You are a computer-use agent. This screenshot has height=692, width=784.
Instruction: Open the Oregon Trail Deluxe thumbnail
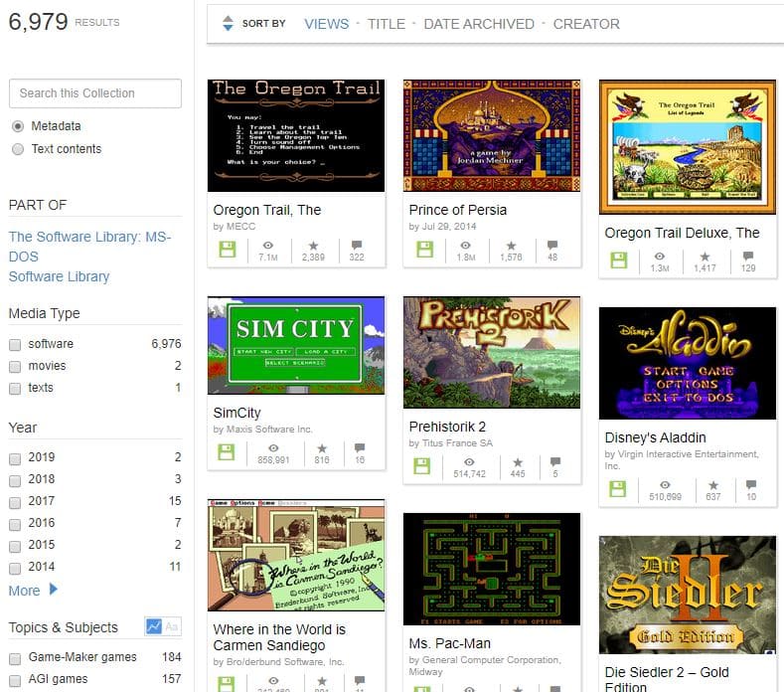coord(688,147)
